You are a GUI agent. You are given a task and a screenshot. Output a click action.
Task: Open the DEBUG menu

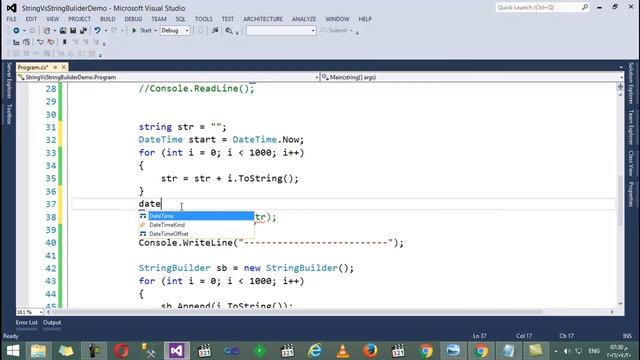(133, 19)
